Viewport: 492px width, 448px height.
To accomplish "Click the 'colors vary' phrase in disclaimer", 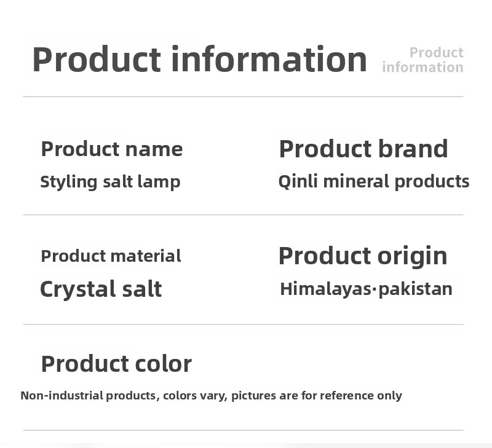I will click(194, 396).
